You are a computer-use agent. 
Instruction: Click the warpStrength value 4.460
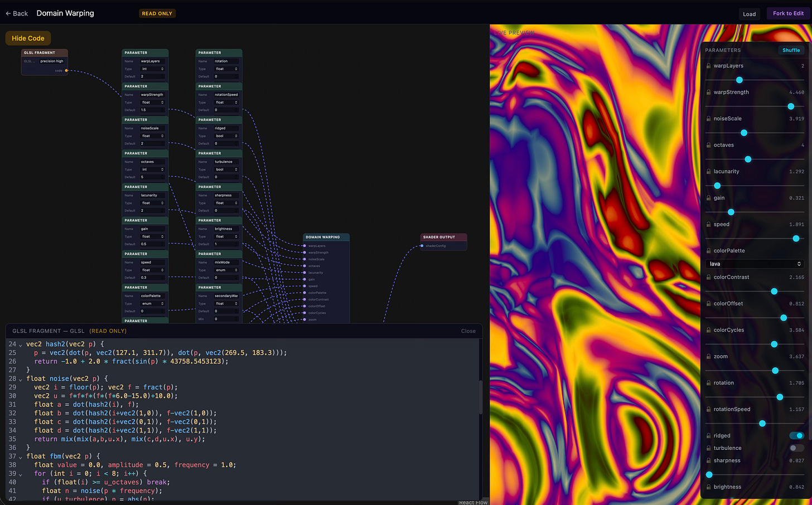pyautogui.click(x=796, y=93)
